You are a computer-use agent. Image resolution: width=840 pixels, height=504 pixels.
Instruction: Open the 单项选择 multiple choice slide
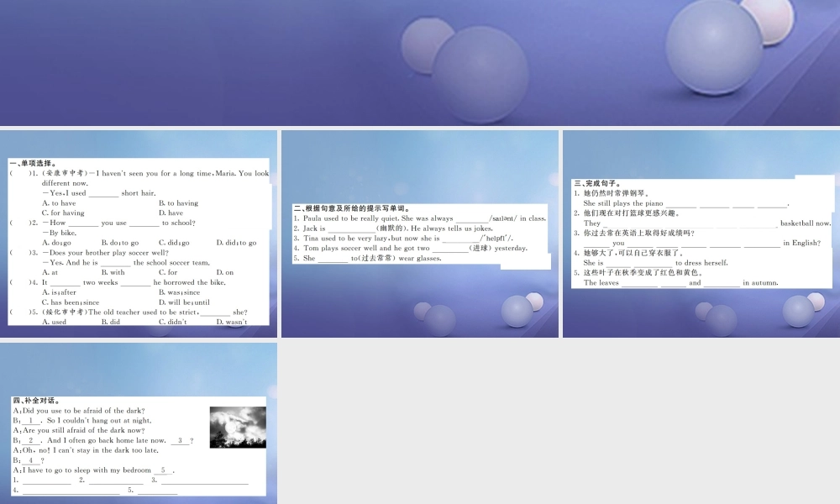(139, 234)
